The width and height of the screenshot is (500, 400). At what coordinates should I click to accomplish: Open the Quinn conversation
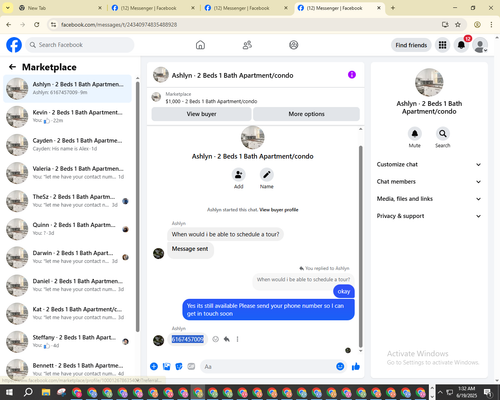click(67, 229)
